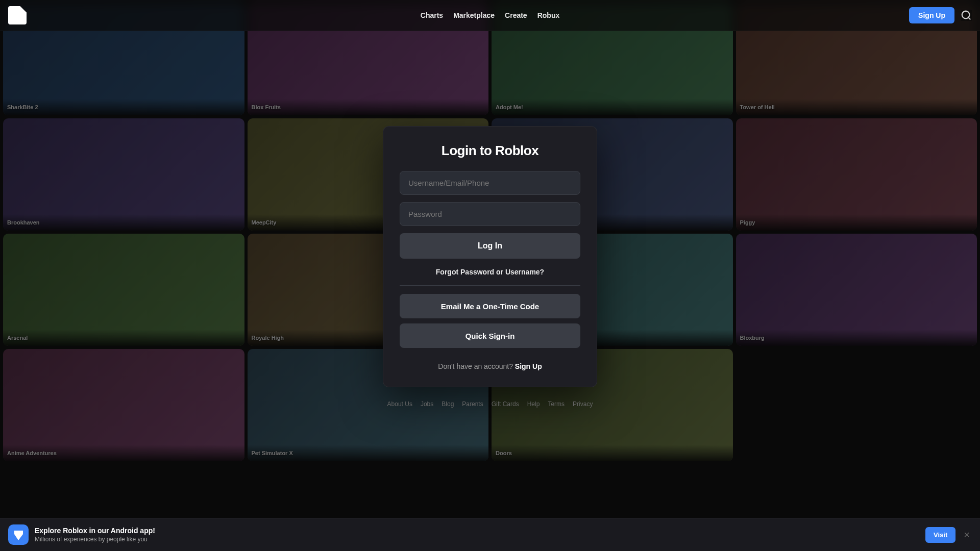The height and width of the screenshot is (551, 980).
Task: Open the About Us footer link
Action: pyautogui.click(x=400, y=404)
